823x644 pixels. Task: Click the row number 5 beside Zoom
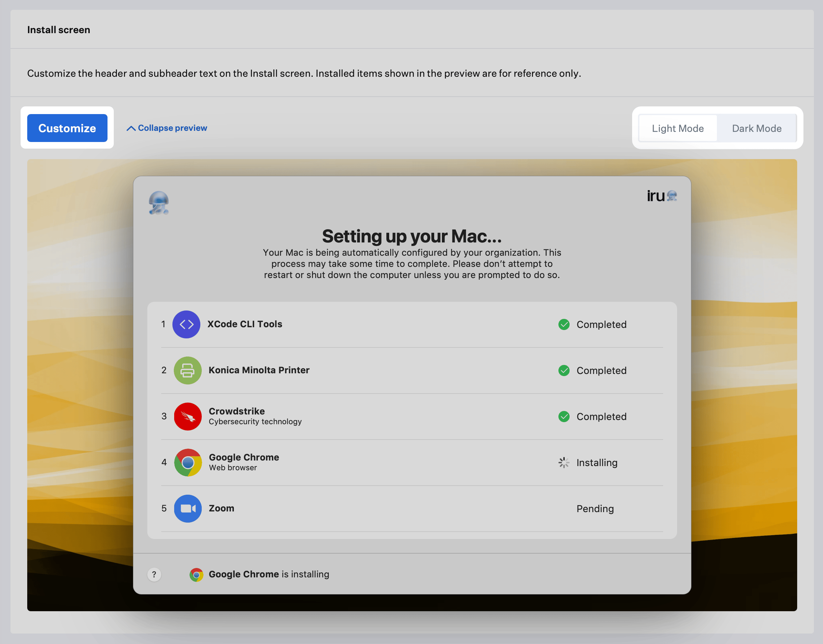[164, 508]
